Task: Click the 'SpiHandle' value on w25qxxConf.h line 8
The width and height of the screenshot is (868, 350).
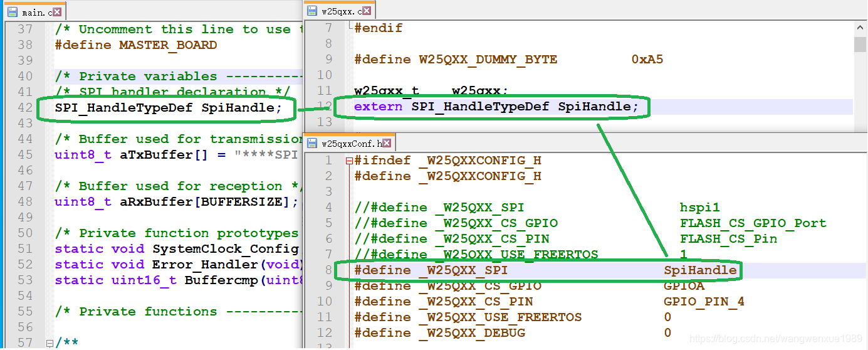Action: [701, 270]
